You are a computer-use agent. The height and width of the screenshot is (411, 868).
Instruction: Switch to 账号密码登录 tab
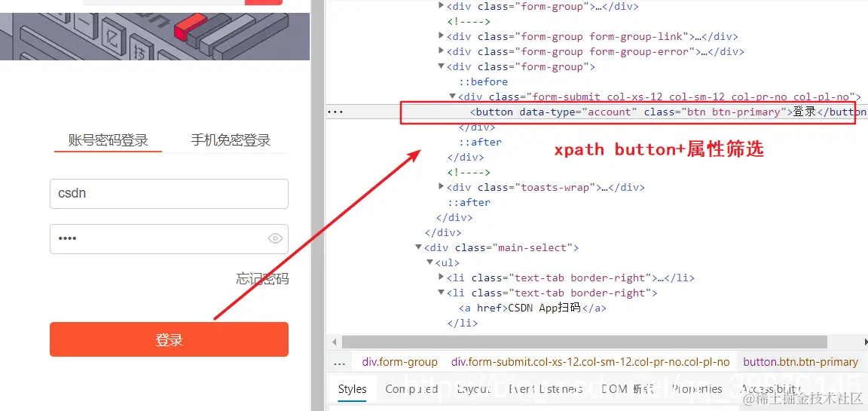click(108, 140)
